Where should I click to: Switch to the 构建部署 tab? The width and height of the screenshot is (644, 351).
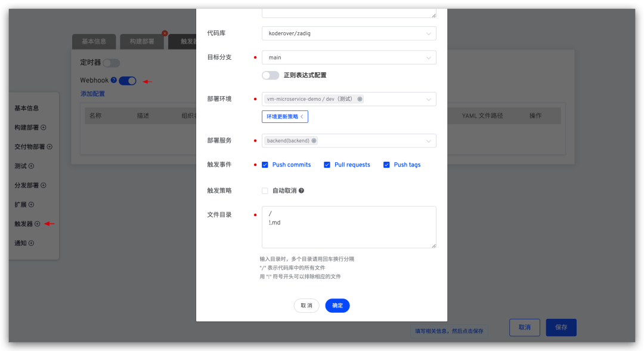(x=142, y=42)
